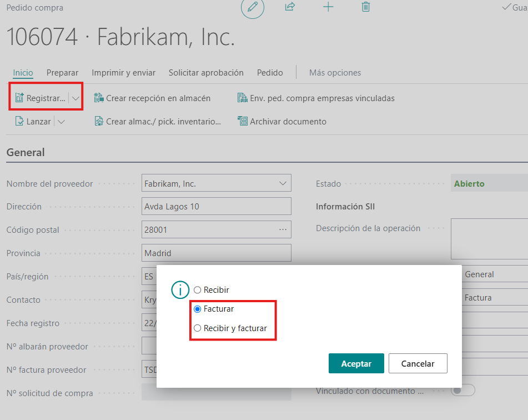Screen dimensions: 528x420
Task: Click the 106074 · Fabrikam, Inc. title
Action: tap(120, 37)
